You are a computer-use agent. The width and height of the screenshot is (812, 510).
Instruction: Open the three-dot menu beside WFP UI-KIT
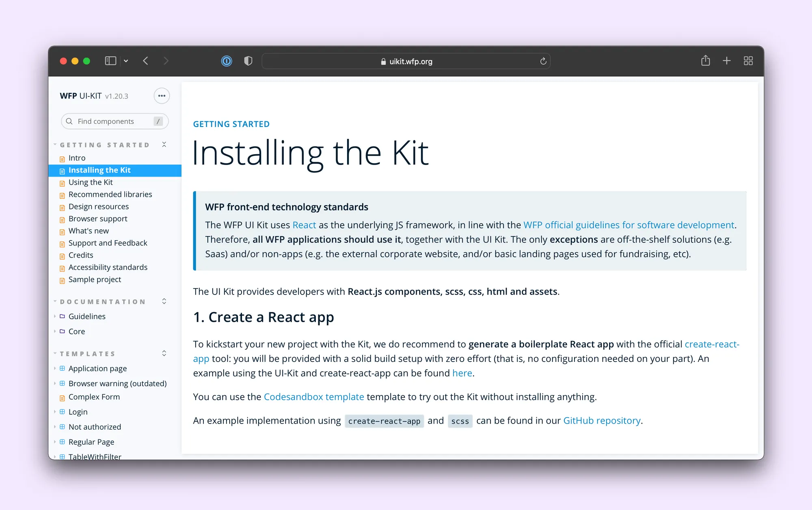pyautogui.click(x=162, y=96)
